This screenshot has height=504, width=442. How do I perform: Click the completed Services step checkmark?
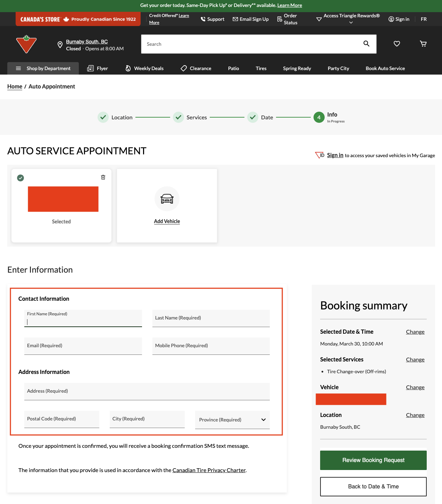[x=178, y=117]
